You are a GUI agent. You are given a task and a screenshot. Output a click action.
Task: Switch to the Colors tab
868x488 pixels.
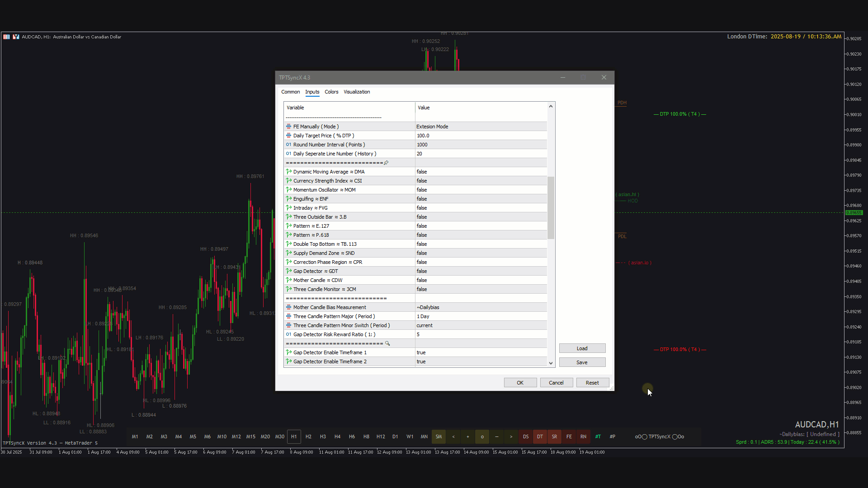pos(331,92)
